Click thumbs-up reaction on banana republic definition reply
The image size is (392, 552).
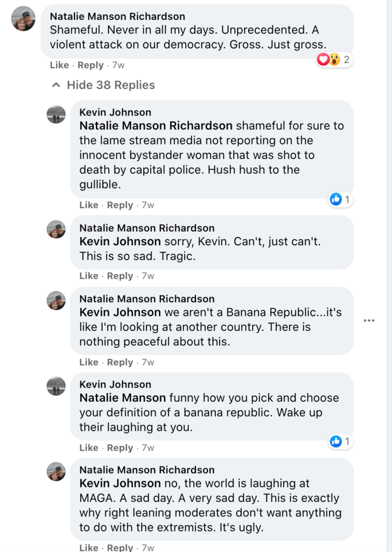point(336,442)
